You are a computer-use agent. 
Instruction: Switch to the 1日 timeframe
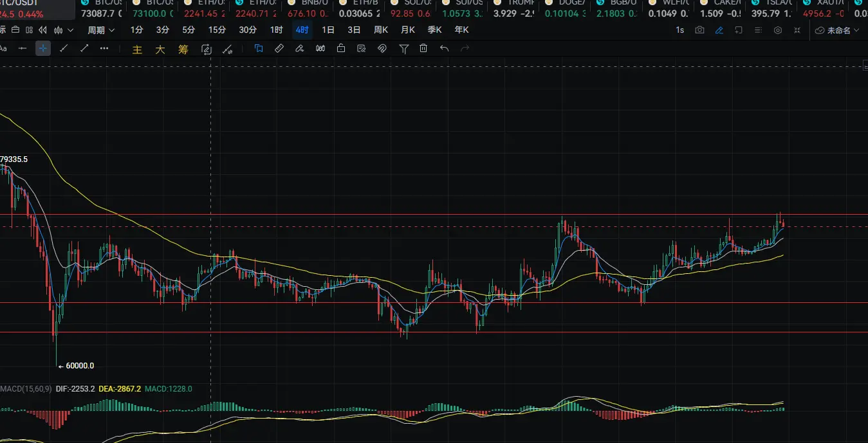pos(328,30)
